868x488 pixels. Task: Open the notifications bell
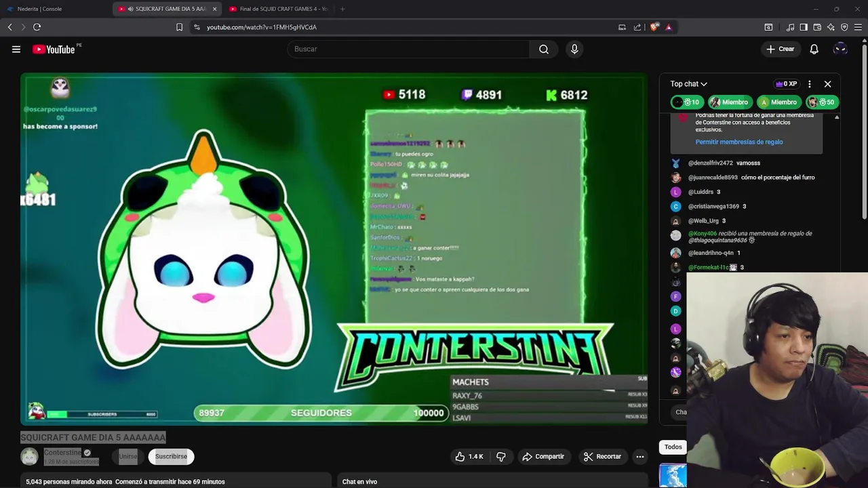click(x=814, y=49)
